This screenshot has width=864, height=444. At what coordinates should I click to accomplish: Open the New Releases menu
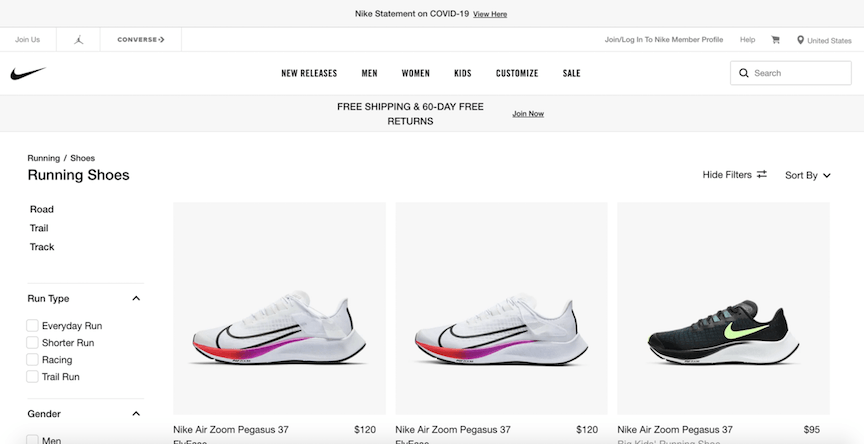pos(309,73)
